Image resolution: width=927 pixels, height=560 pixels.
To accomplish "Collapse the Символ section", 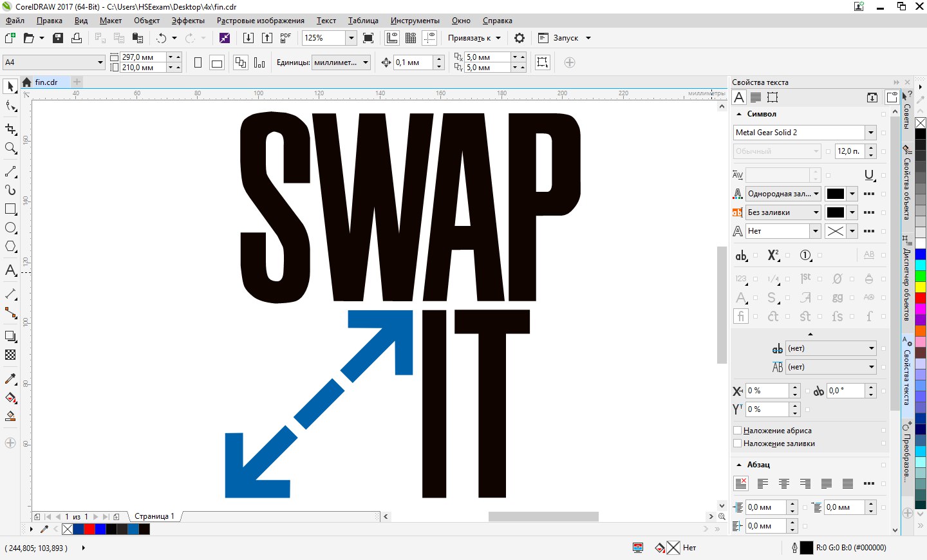I will click(x=739, y=114).
